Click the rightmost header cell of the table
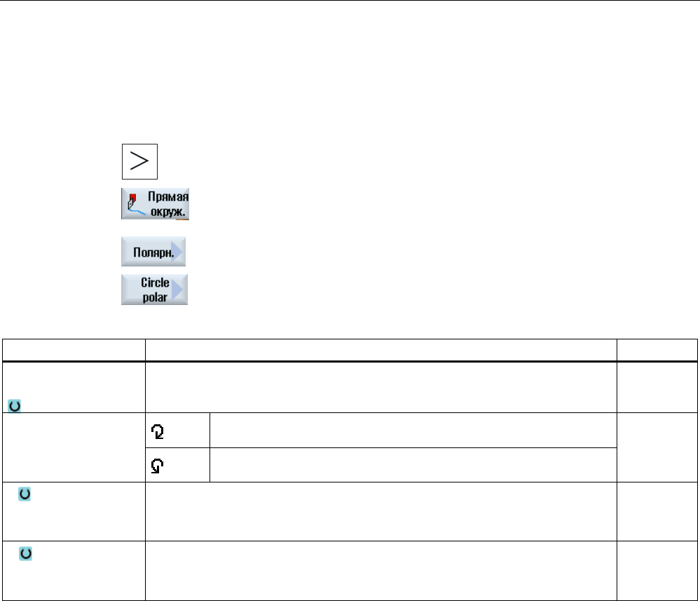This screenshot has height=601, width=700. click(657, 350)
